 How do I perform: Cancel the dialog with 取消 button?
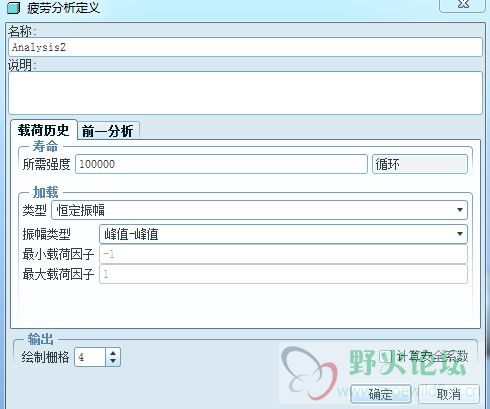448,394
